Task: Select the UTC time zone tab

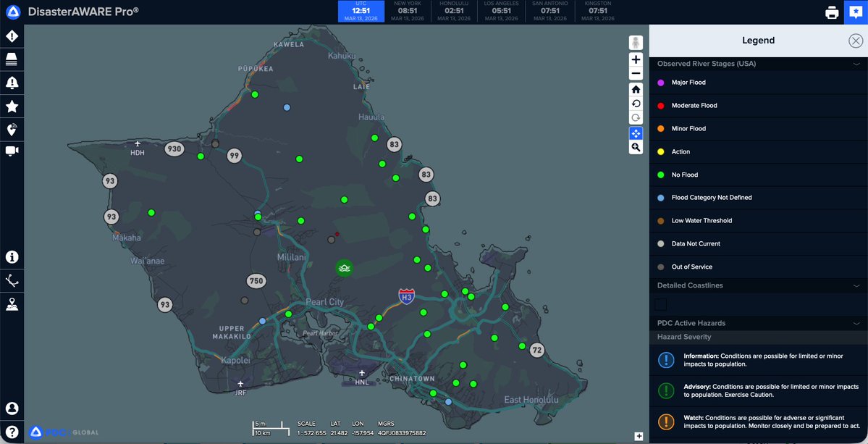Action: point(361,11)
